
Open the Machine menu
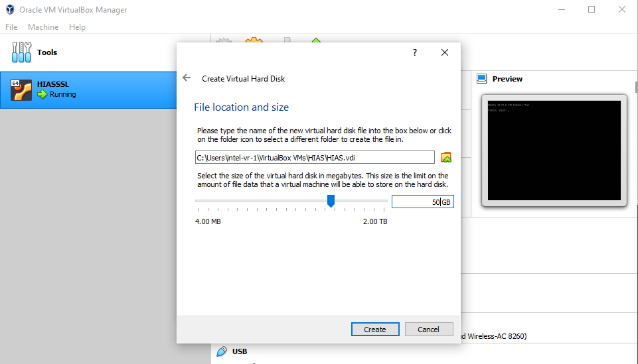[43, 27]
